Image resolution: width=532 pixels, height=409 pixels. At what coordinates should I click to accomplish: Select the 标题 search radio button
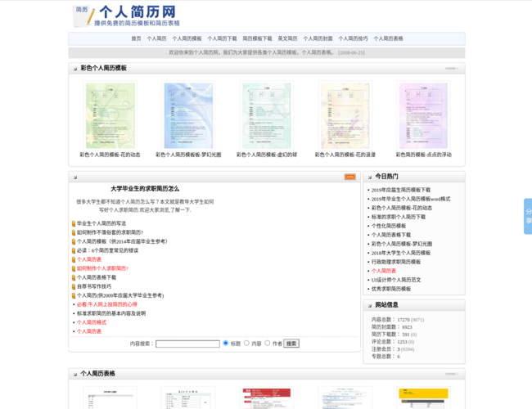pyautogui.click(x=226, y=344)
